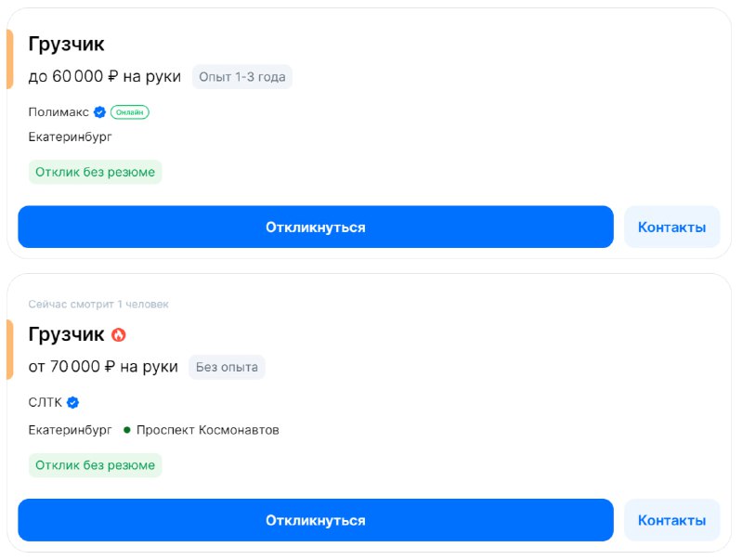Show Контакты for the СЛТК vacancy
This screenshot has height=560, width=743.
coord(671,520)
